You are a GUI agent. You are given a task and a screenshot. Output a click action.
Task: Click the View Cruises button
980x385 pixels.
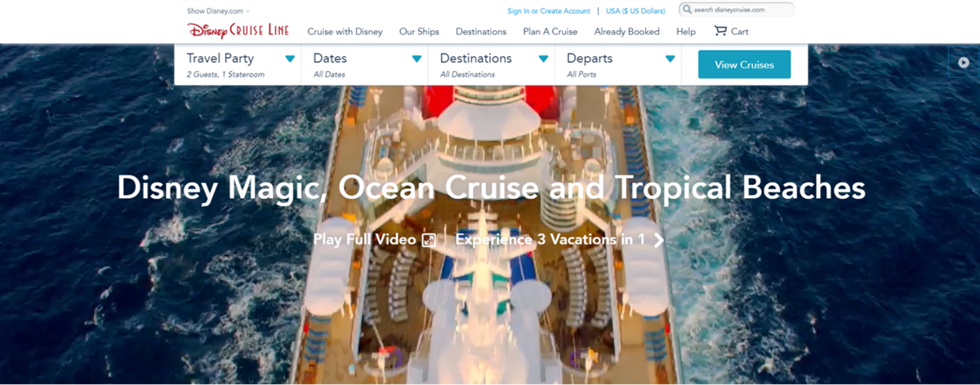pos(744,64)
